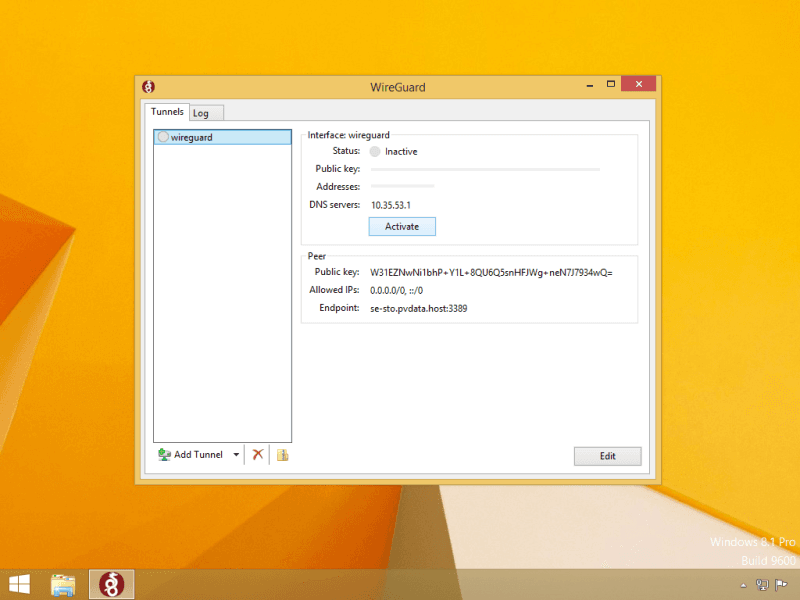Click the export tunnels to zip icon
Image resolution: width=800 pixels, height=600 pixels.
(x=283, y=455)
